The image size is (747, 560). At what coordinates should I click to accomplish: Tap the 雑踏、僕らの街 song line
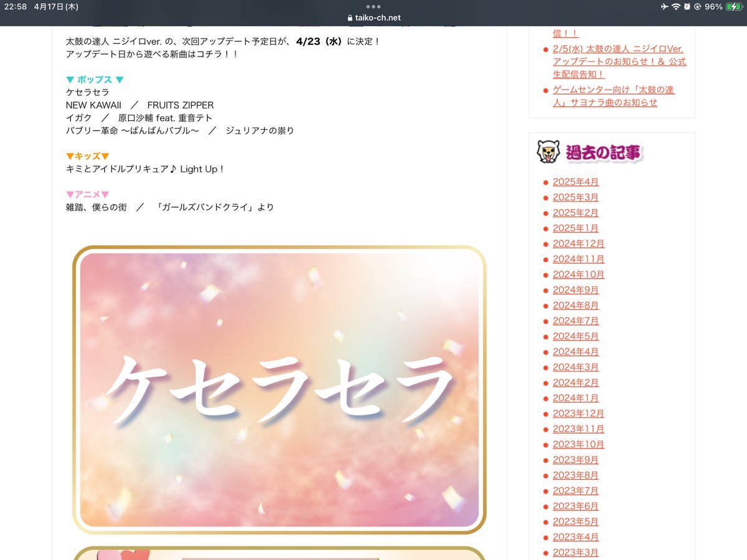[170, 207]
